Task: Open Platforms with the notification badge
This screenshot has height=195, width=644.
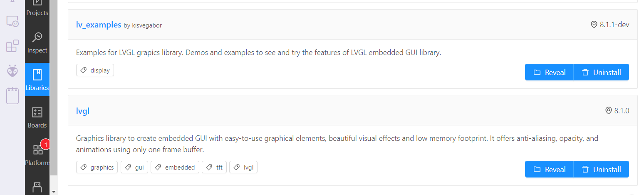Action: (x=37, y=154)
